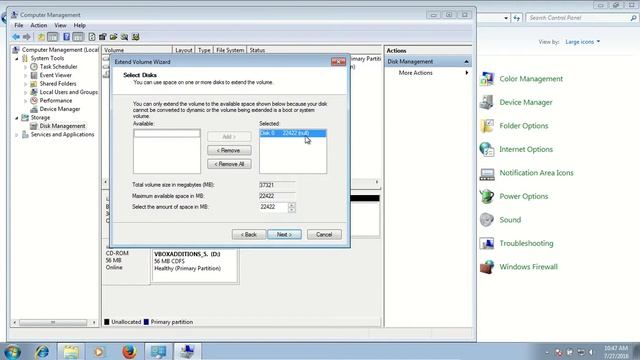Viewport: 640px width, 360px height.
Task: Cancel the Extend Volume Wizard
Action: (324, 234)
